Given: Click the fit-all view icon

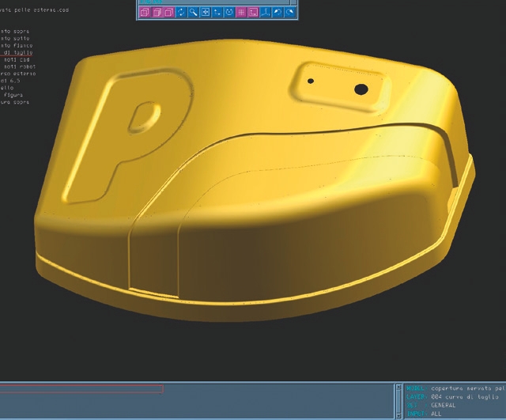Looking at the screenshot, I should (x=205, y=13).
